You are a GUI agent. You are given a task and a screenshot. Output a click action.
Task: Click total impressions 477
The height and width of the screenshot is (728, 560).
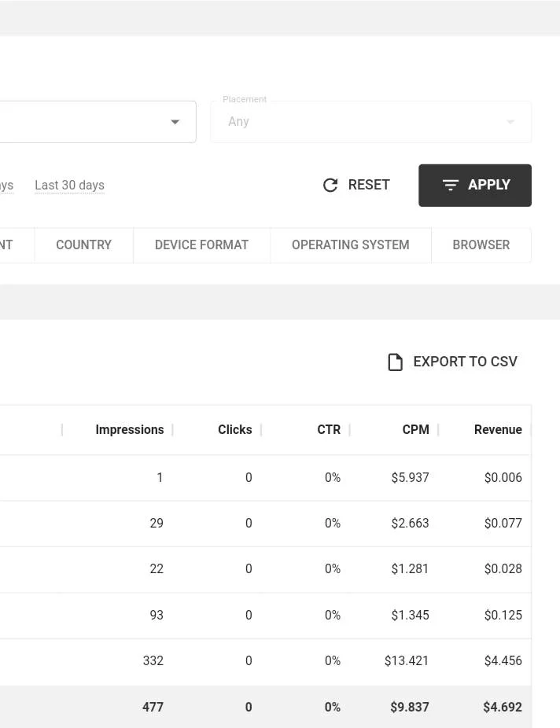click(x=153, y=707)
